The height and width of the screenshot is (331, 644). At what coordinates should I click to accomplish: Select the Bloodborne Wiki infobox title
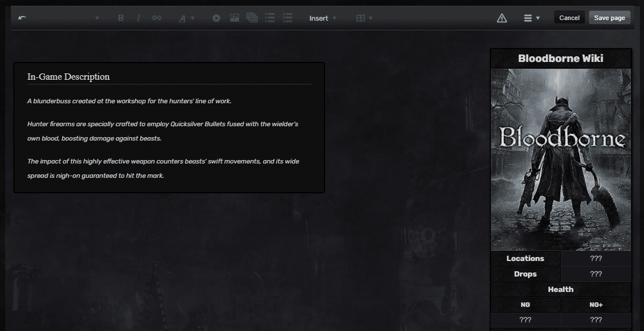click(x=561, y=59)
